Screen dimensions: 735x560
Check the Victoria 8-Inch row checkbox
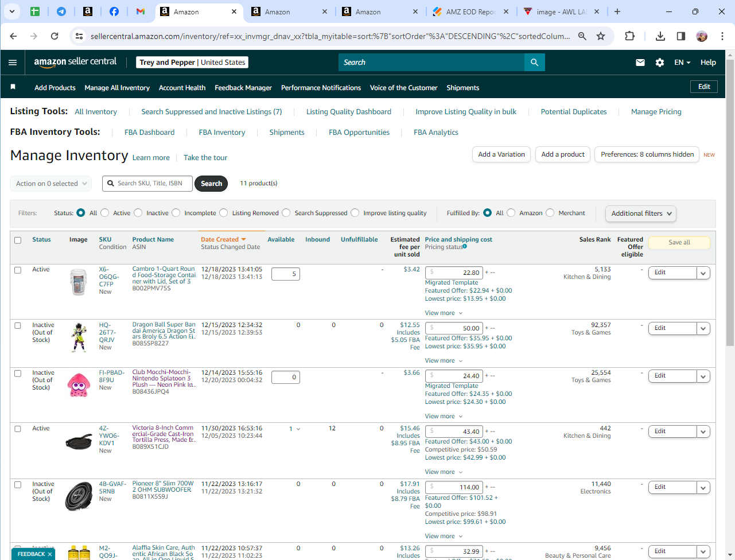(x=18, y=429)
